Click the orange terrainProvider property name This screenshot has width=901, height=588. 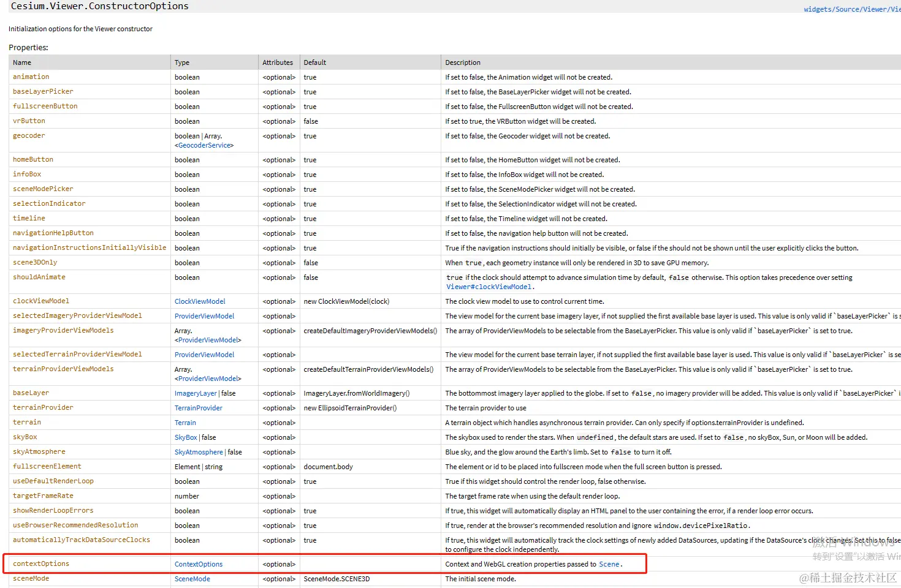click(x=43, y=407)
